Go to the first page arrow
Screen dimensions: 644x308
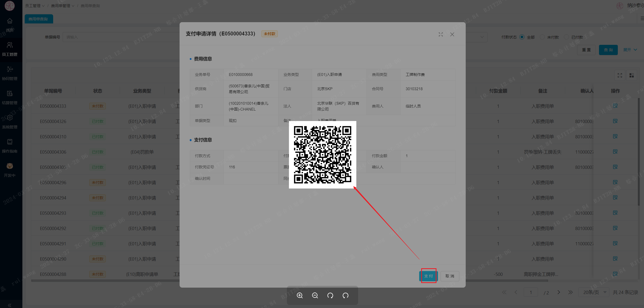504,292
